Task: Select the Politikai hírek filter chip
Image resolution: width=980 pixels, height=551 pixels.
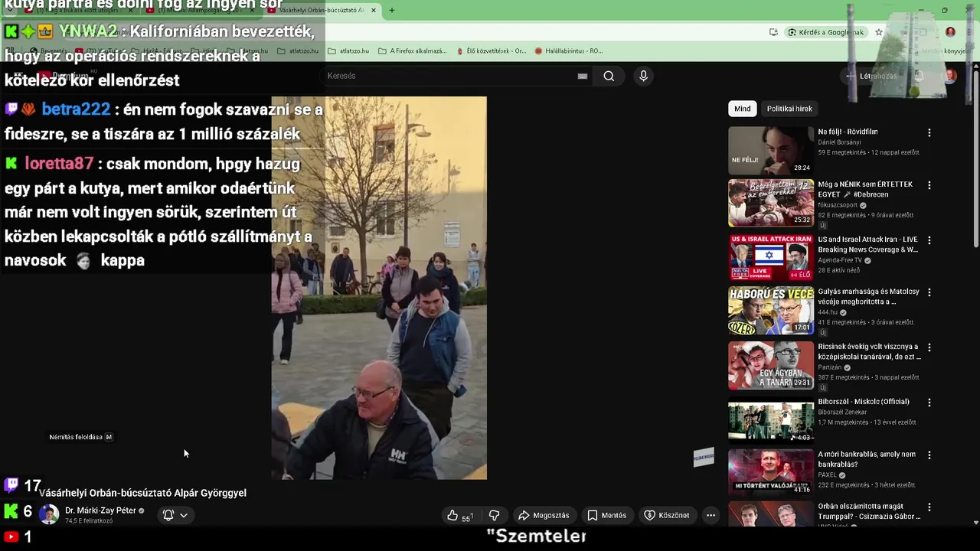Action: coord(789,109)
